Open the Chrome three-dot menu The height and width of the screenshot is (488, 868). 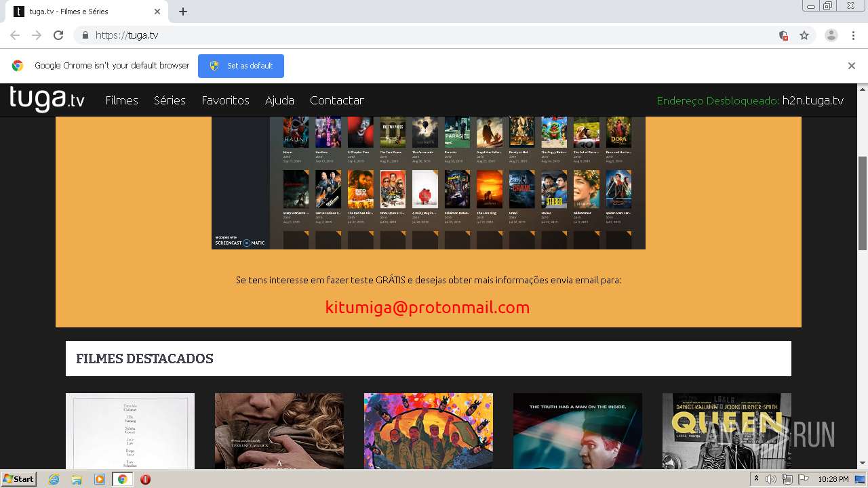tap(853, 35)
